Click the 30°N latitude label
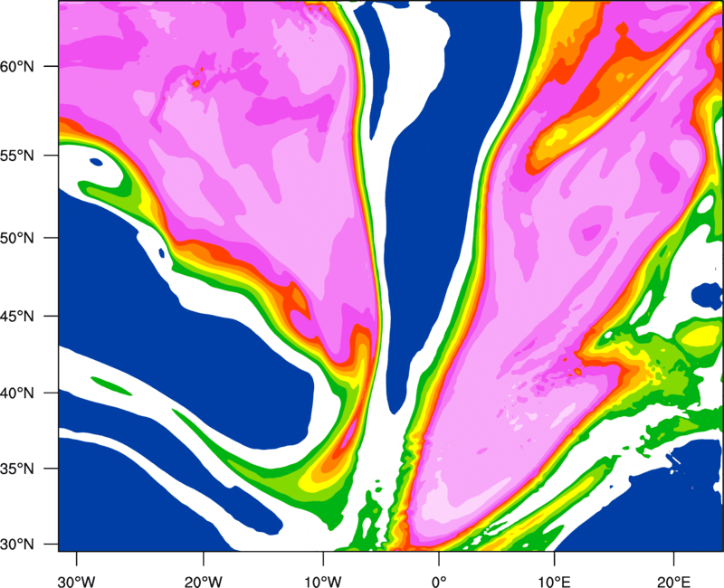Image resolution: width=724 pixels, height=588 pixels. [x=17, y=545]
